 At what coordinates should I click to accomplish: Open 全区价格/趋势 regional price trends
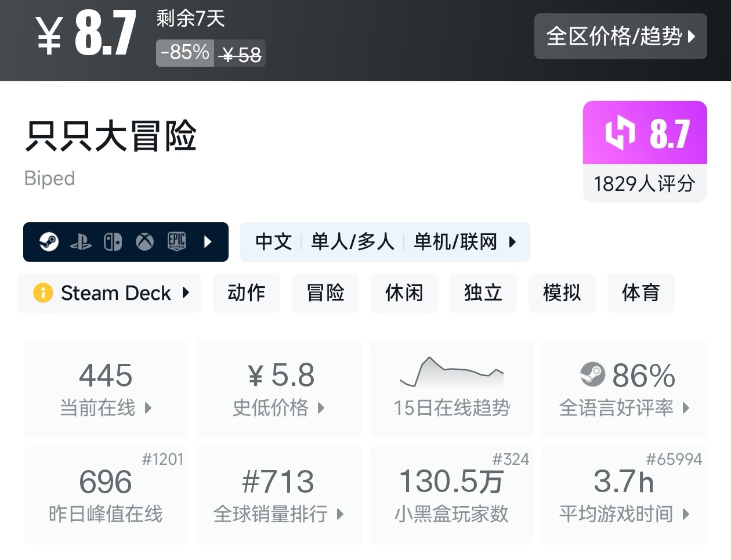click(620, 37)
